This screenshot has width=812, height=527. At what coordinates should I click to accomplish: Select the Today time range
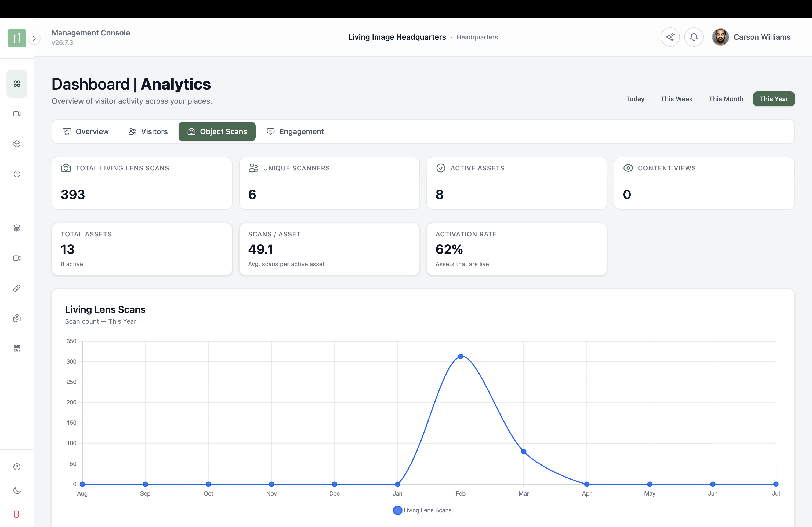pyautogui.click(x=635, y=99)
